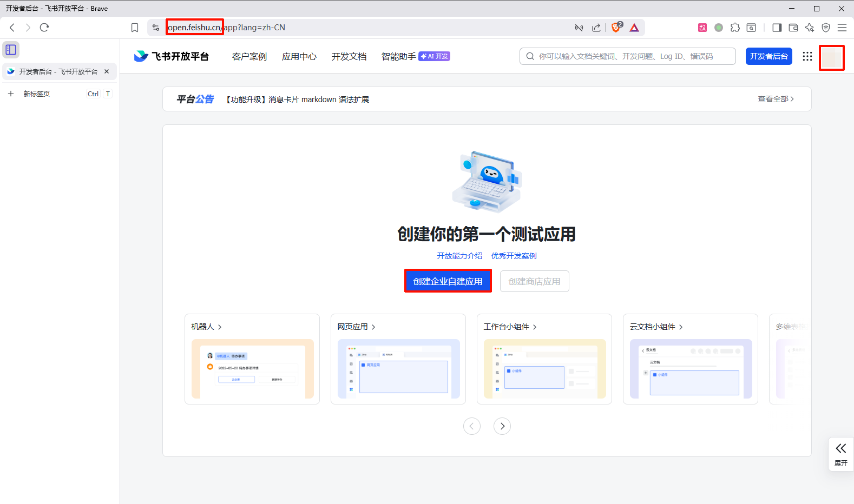Bookmark this page with the bookmark icon

tap(135, 28)
